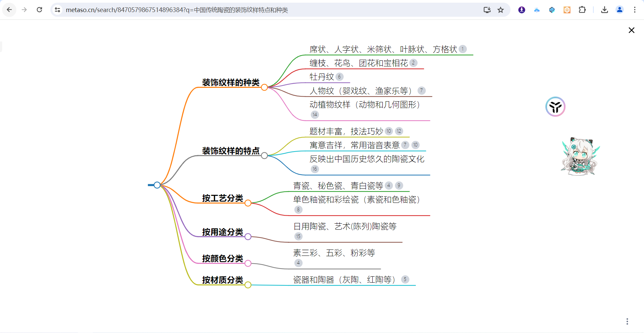Reload the current page

point(39,10)
